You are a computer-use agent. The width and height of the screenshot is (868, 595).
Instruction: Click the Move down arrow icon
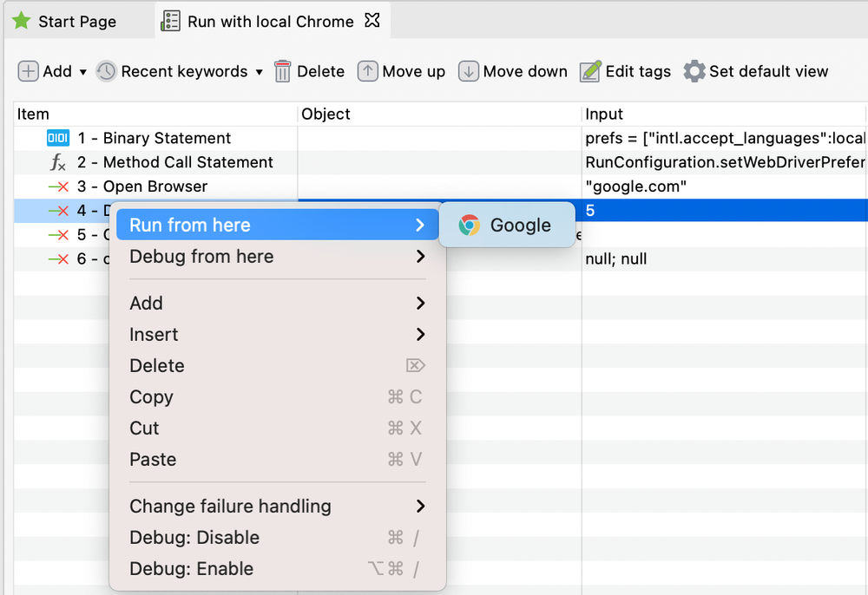[x=469, y=71]
